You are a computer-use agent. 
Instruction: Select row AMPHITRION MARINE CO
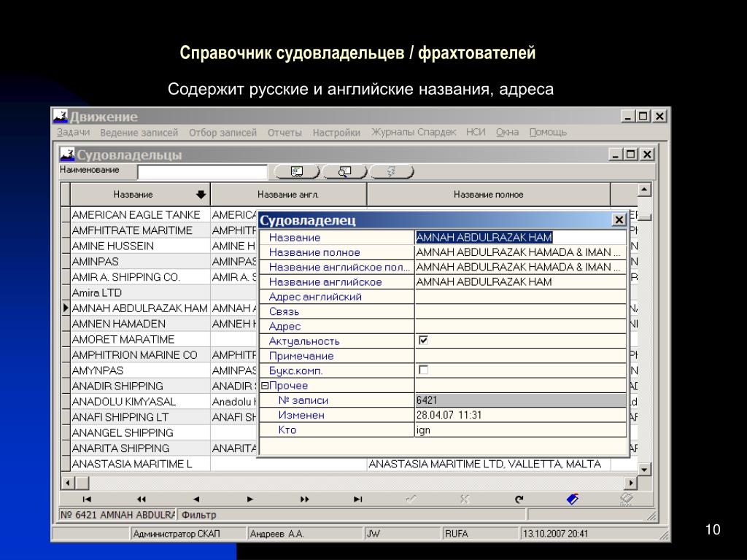140,355
